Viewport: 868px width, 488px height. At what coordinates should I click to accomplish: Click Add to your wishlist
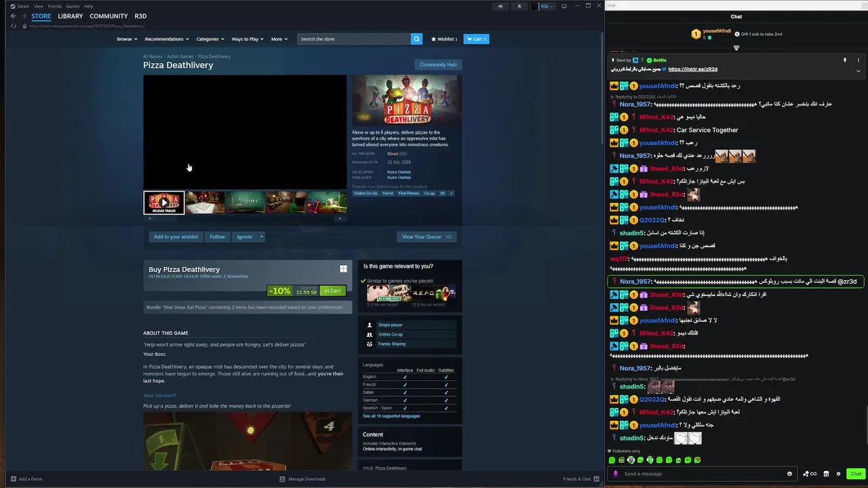pyautogui.click(x=176, y=237)
